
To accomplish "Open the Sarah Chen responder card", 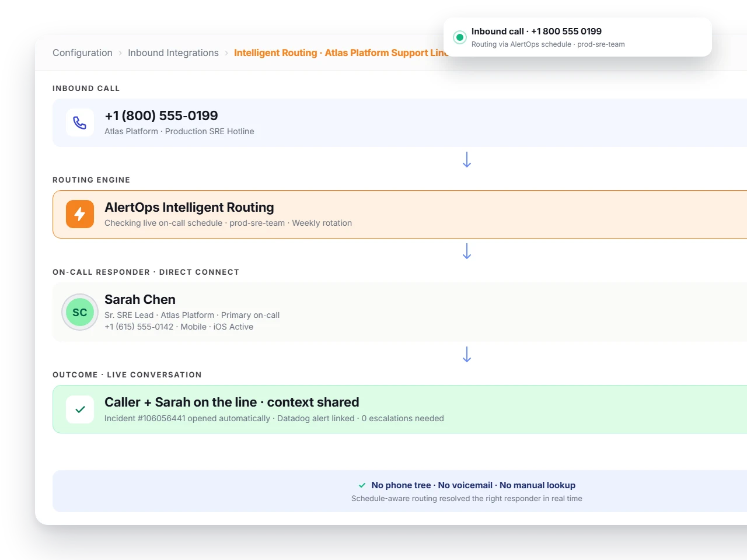I will [x=400, y=312].
